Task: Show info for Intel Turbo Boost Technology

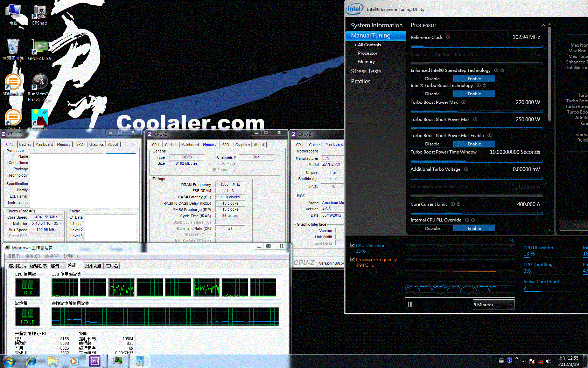Action: (478, 86)
